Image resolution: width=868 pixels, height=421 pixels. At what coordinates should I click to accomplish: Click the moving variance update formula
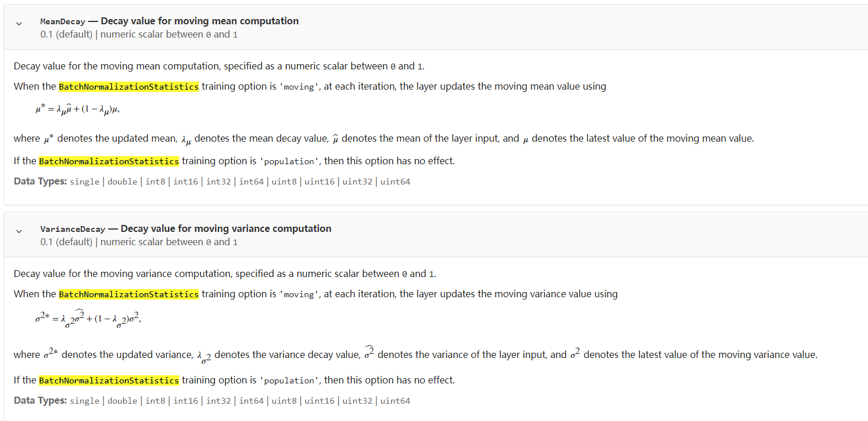(x=87, y=320)
